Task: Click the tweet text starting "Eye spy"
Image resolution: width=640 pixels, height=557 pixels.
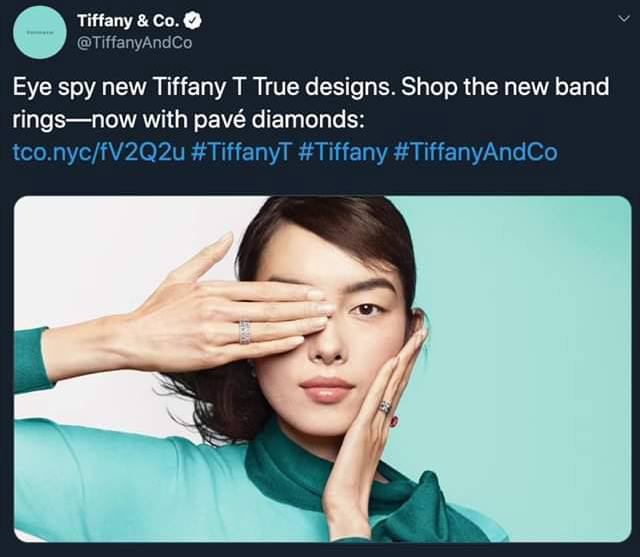Action: pos(311,103)
